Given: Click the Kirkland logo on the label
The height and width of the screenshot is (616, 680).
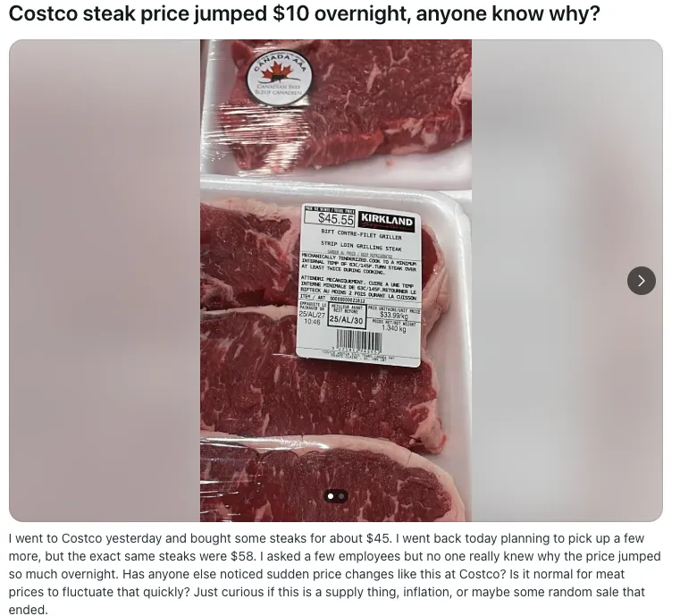Looking at the screenshot, I should pos(386,219).
